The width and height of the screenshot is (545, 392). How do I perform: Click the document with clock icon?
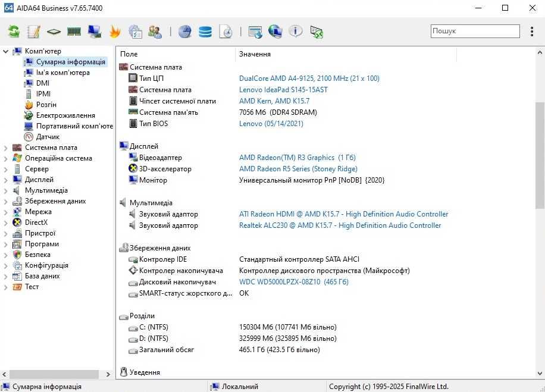pyautogui.click(x=226, y=32)
